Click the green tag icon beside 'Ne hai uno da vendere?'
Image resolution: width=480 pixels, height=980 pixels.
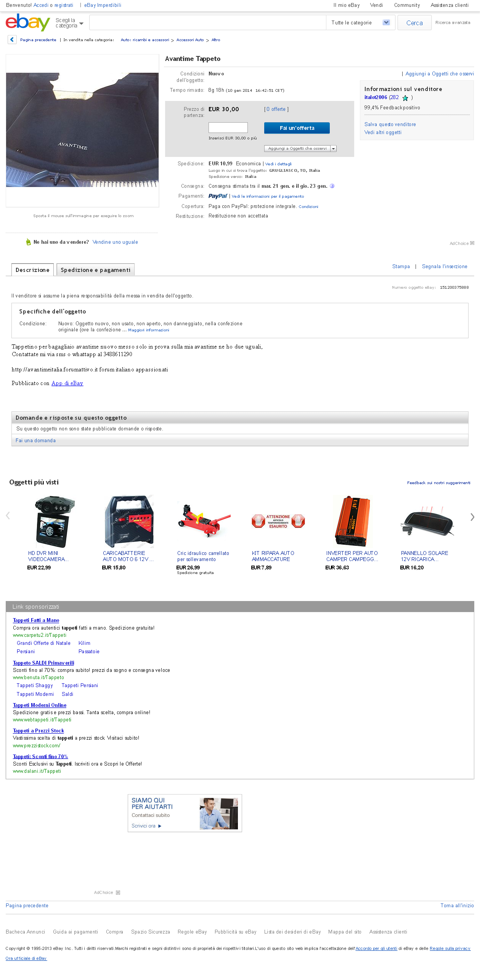pyautogui.click(x=28, y=242)
